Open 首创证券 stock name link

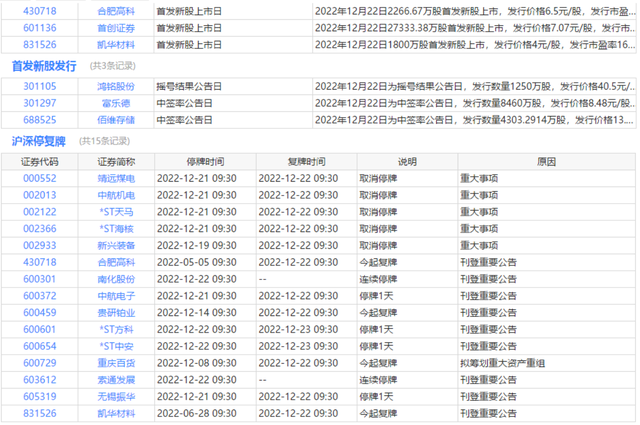tap(116, 28)
